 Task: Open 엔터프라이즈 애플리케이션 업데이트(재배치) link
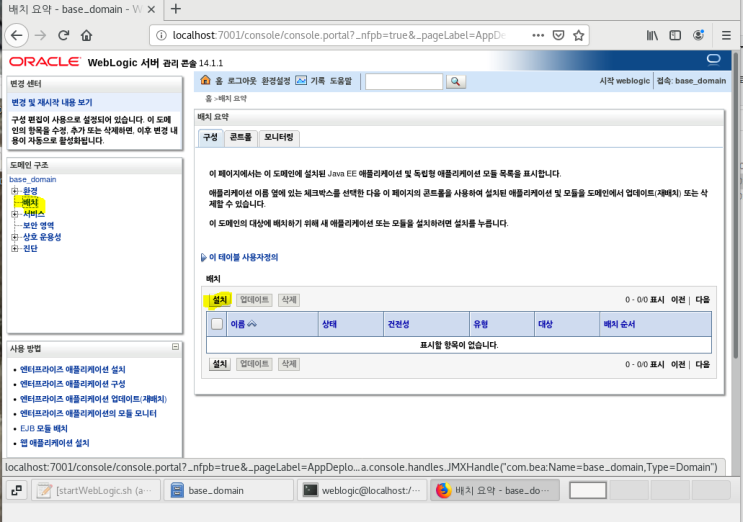click(93, 399)
